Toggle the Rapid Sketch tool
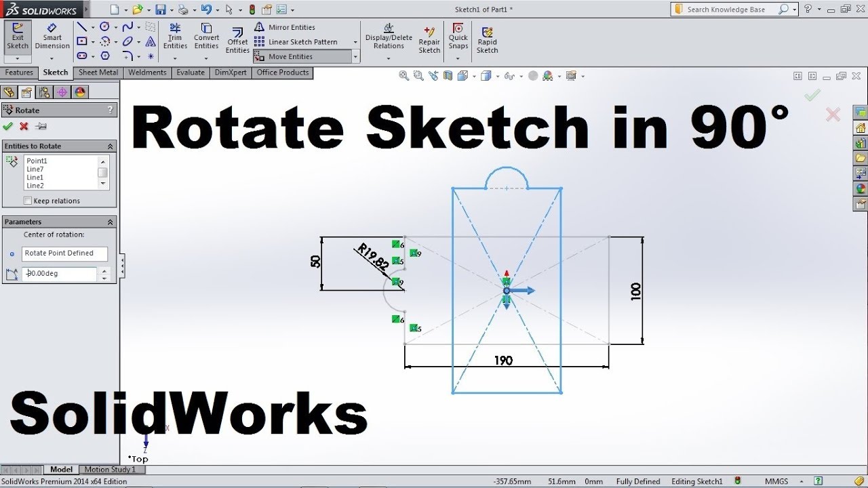Viewport: 868px width, 488px height. (x=487, y=40)
